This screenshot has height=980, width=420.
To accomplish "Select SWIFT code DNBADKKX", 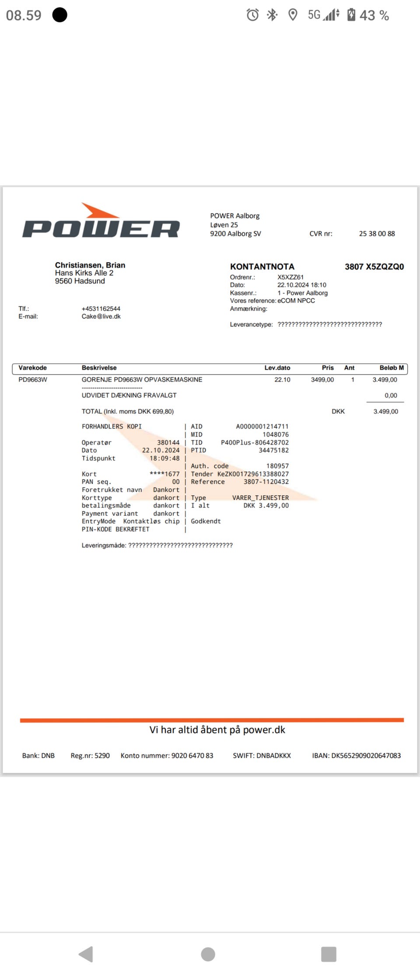I will 262,755.
